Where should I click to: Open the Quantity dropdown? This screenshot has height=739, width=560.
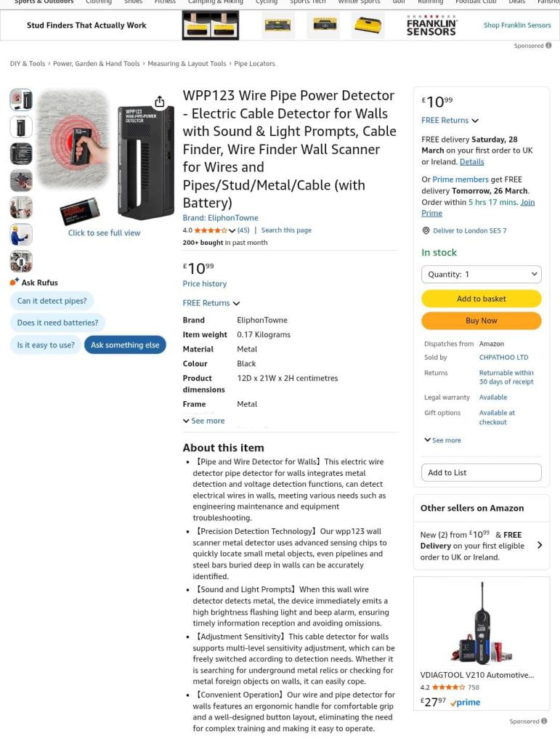click(482, 274)
